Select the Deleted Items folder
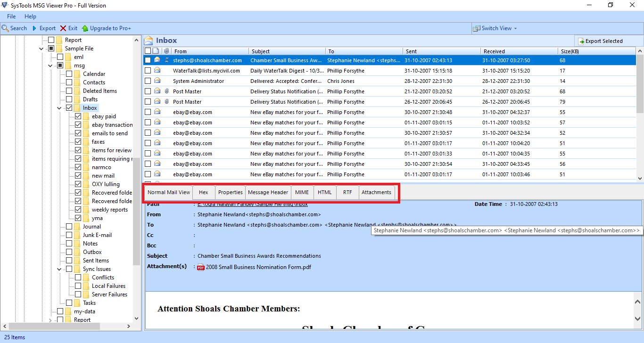This screenshot has width=644, height=343. click(100, 91)
